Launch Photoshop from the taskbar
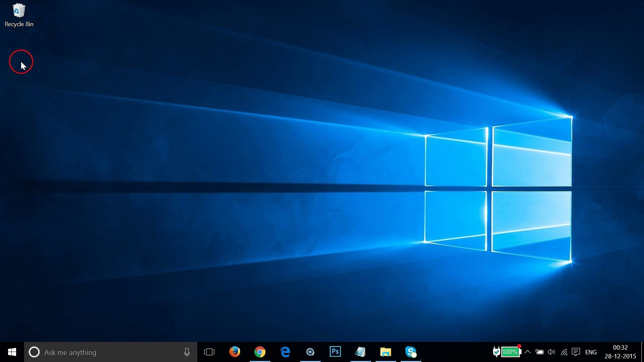 pos(335,352)
